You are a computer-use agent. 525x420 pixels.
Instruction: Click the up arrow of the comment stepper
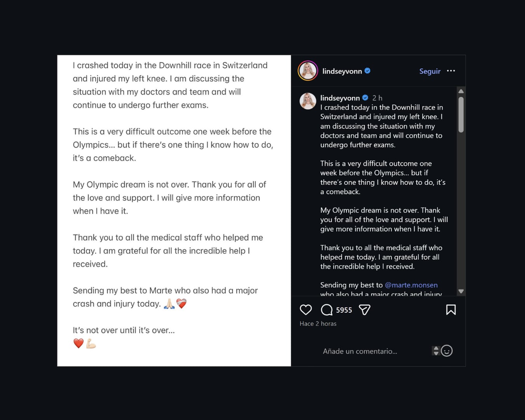click(436, 348)
